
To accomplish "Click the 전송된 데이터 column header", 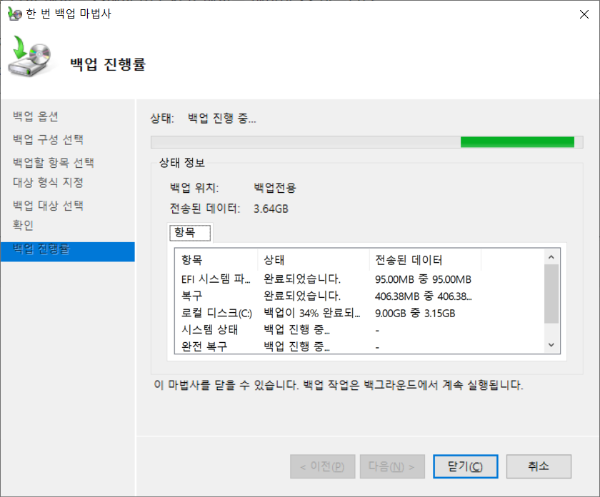I will coord(425,260).
